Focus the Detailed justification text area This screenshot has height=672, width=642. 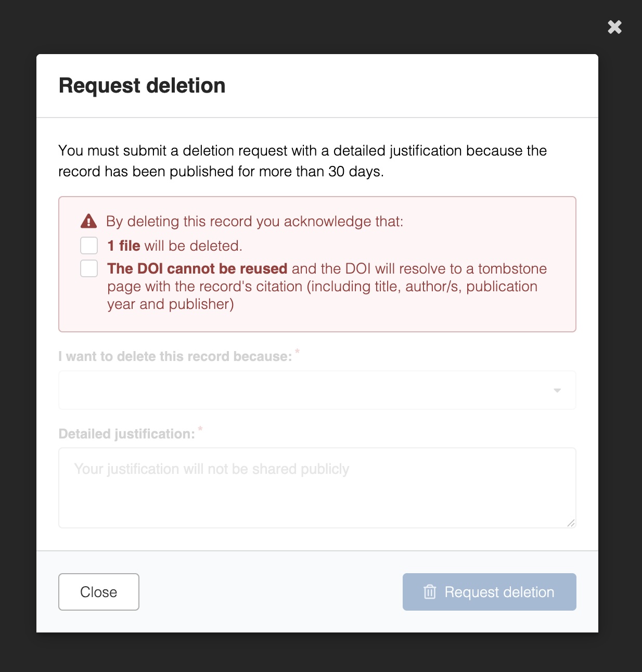(317, 488)
